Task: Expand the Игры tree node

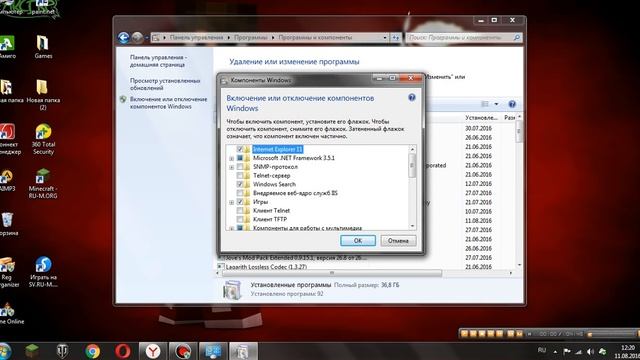Action: 231,202
